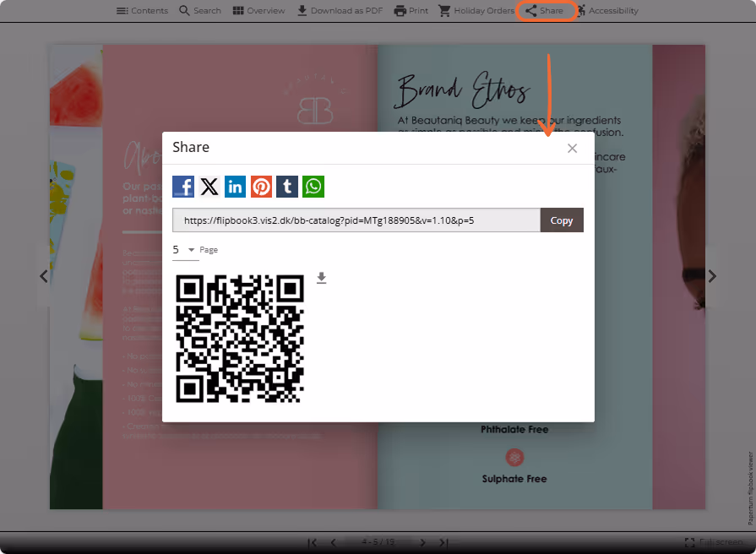Share via WhatsApp
The height and width of the screenshot is (554, 756).
tap(313, 187)
